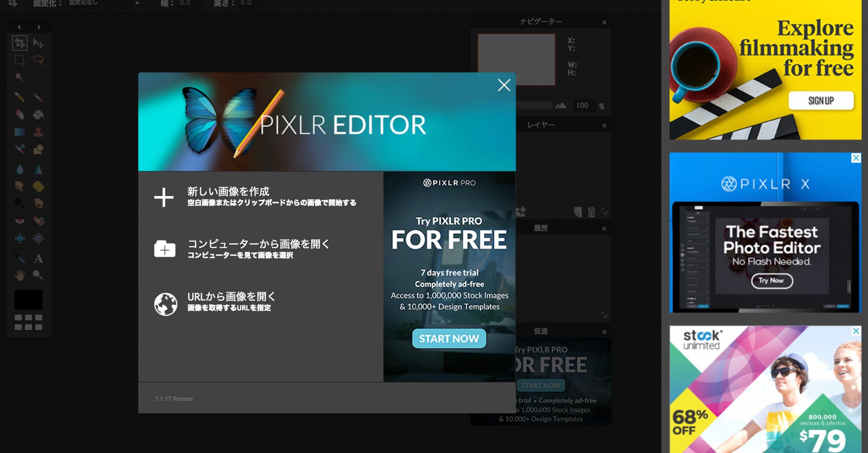Screen dimensions: 868x453
Task: Choose the Type text tool
Action: tap(38, 258)
